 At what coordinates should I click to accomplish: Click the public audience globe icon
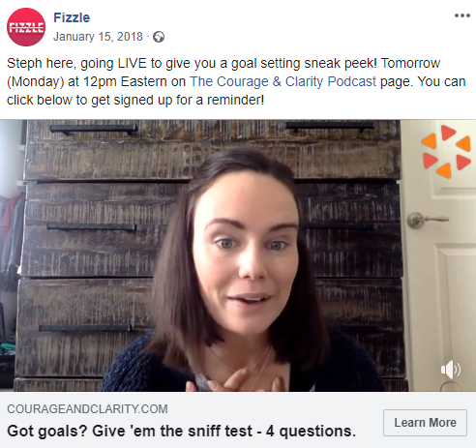159,37
